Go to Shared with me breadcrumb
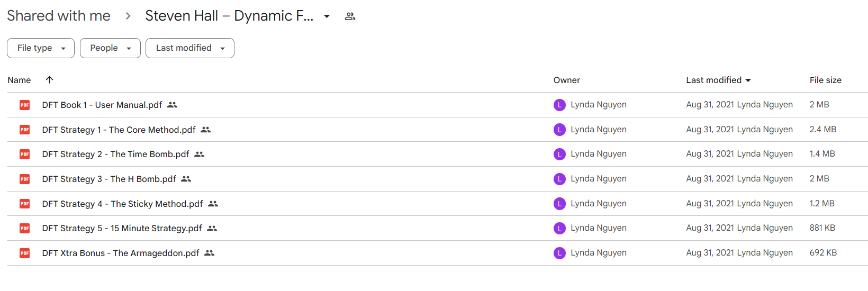Image resolution: width=868 pixels, height=291 pixels. tap(59, 16)
